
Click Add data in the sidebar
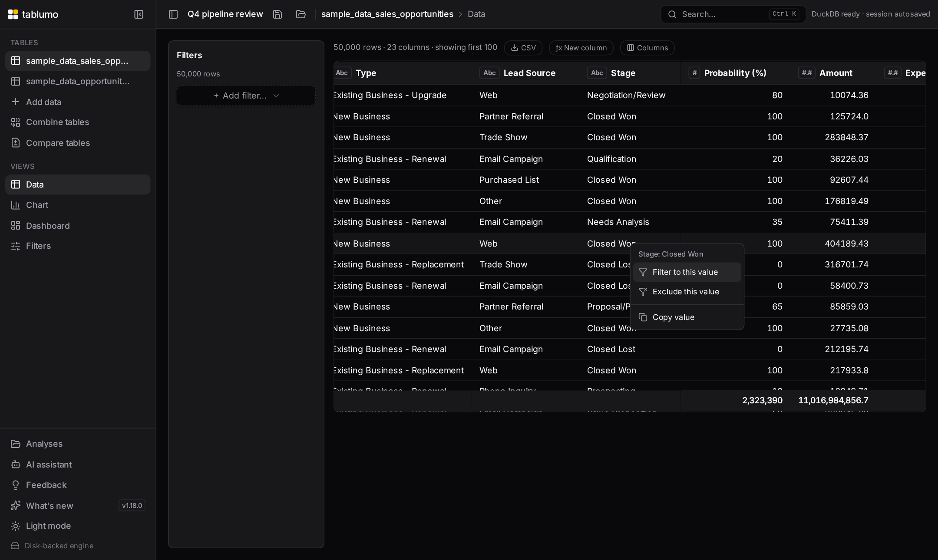click(78, 102)
